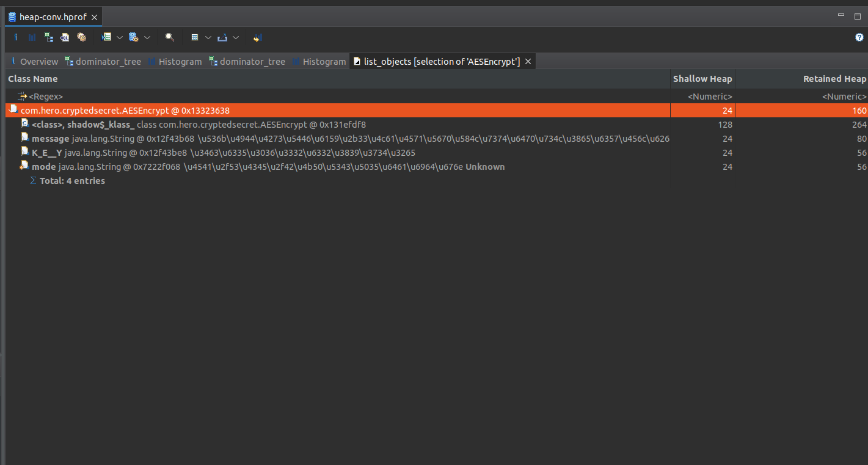
Task: Click the magnifier Find Object icon
Action: click(x=170, y=37)
